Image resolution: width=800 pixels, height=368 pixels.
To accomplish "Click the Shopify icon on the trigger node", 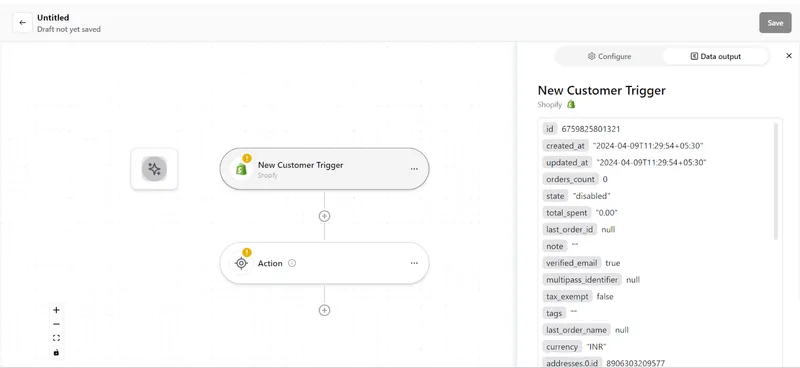I will point(241,169).
